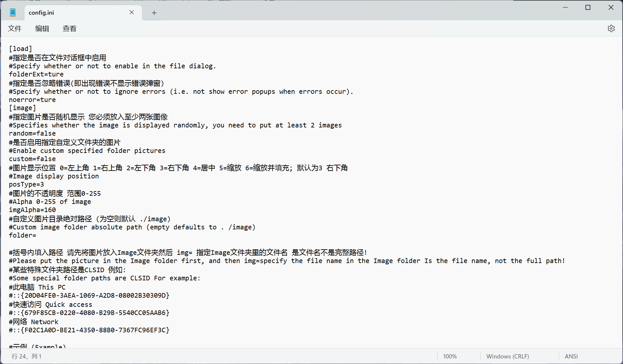Open the 编辑 menu
This screenshot has width=623, height=364.
point(42,28)
